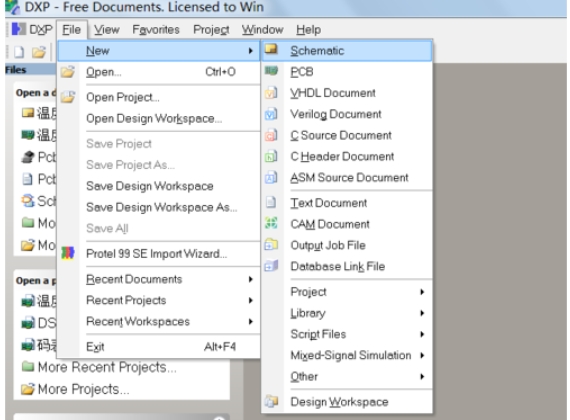The height and width of the screenshot is (420, 570).
Task: Click the ASM Source Document icon
Action: coord(271,177)
